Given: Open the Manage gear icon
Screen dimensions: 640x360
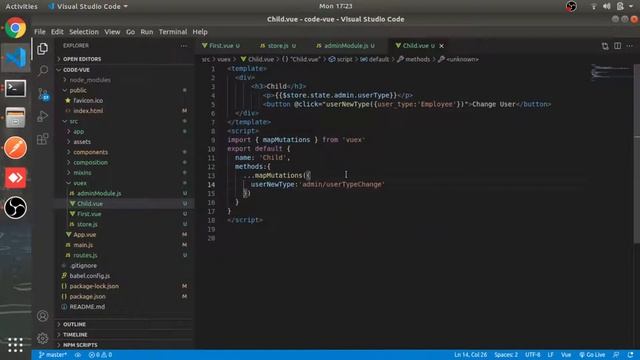Looking at the screenshot, I should pyautogui.click(x=42, y=338).
